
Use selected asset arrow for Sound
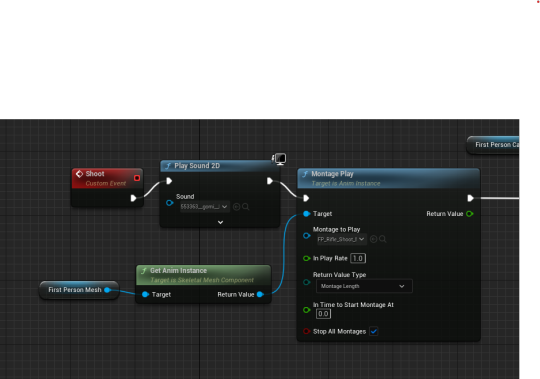click(x=236, y=207)
